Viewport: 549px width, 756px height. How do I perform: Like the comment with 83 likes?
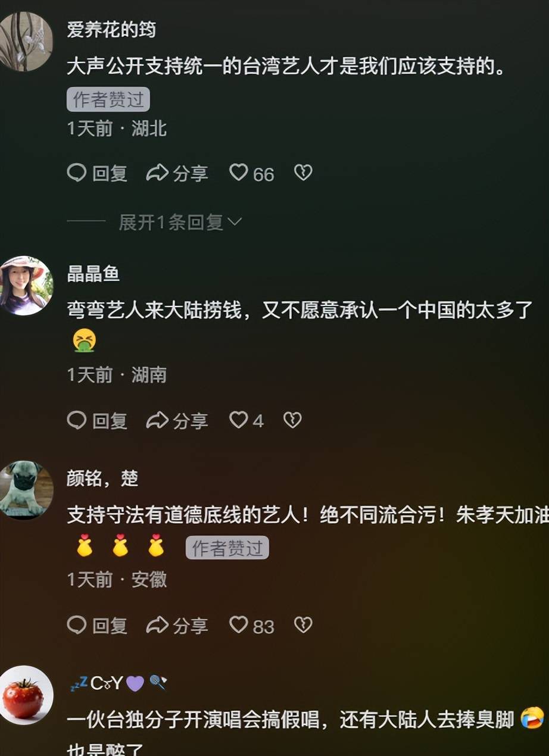point(251,626)
